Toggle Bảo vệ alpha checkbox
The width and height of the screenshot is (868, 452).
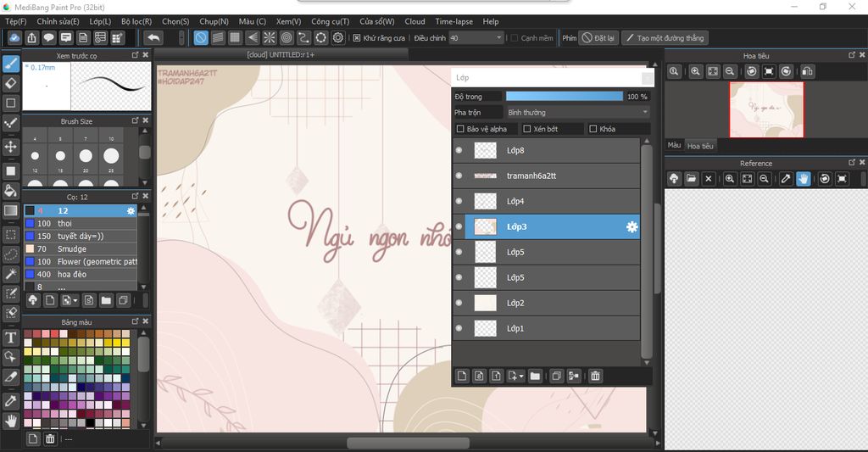tap(460, 129)
